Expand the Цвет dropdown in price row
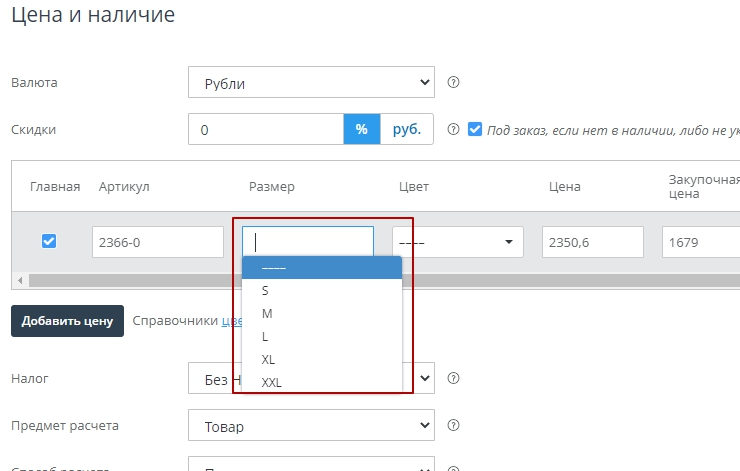The image size is (740, 471). click(459, 242)
